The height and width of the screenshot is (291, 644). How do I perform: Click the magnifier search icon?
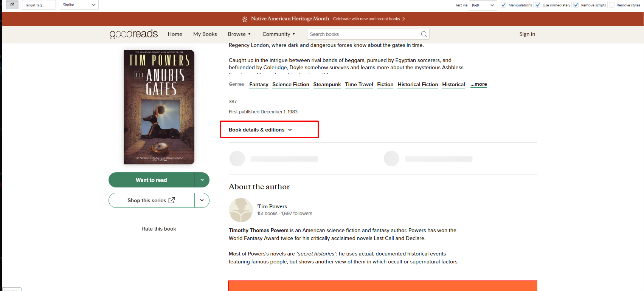pos(424,34)
